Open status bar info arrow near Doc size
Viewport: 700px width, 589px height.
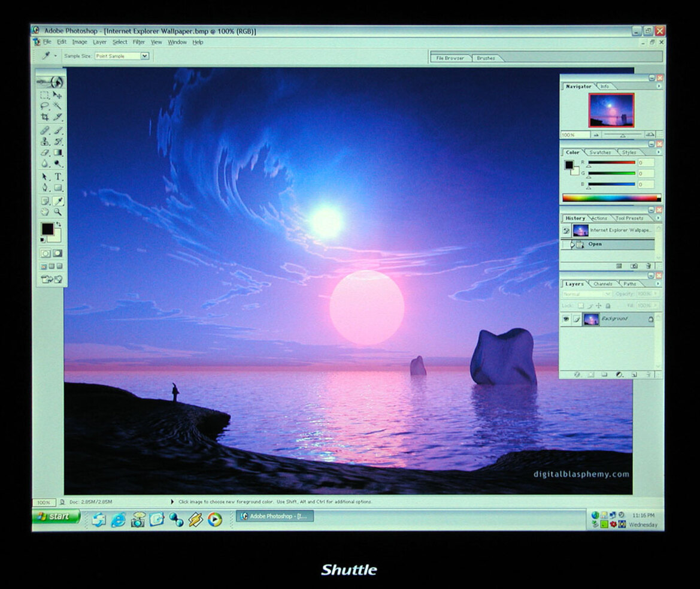[172, 502]
